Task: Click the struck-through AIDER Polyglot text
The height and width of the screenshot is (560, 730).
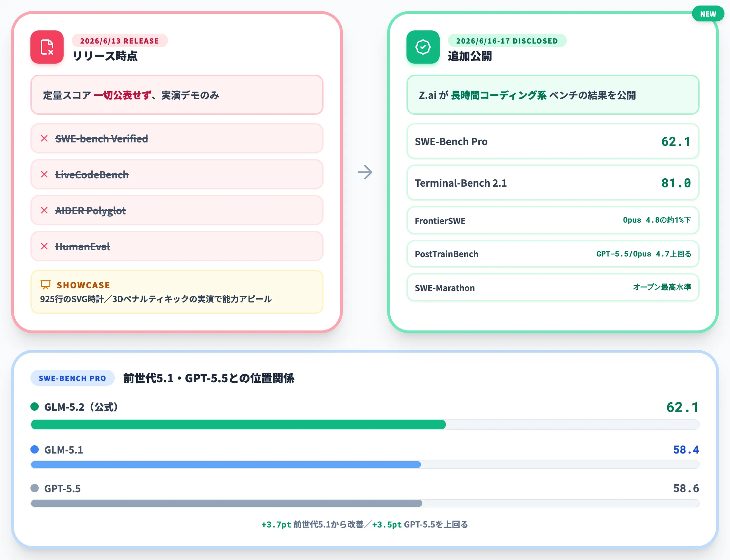Action: pyautogui.click(x=91, y=211)
